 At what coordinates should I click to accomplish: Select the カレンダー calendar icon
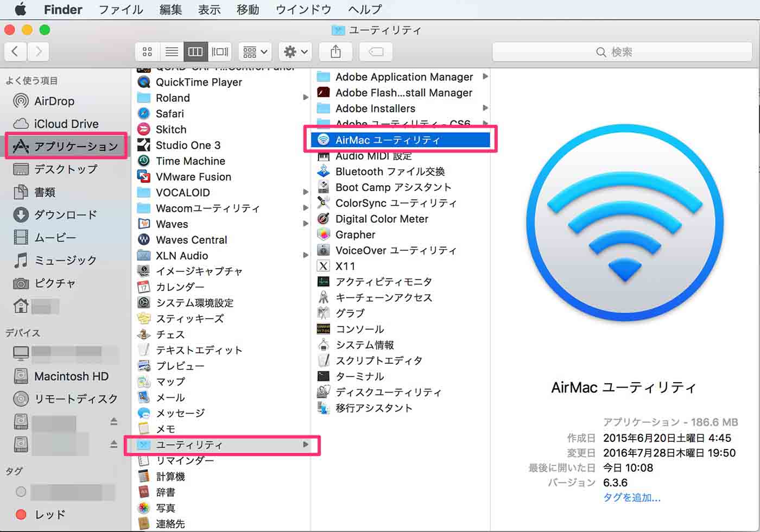[x=144, y=287]
